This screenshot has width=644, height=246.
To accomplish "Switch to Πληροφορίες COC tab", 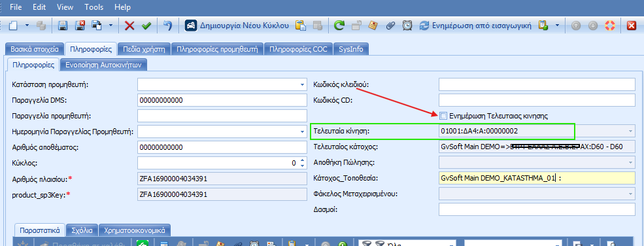I will (299, 49).
